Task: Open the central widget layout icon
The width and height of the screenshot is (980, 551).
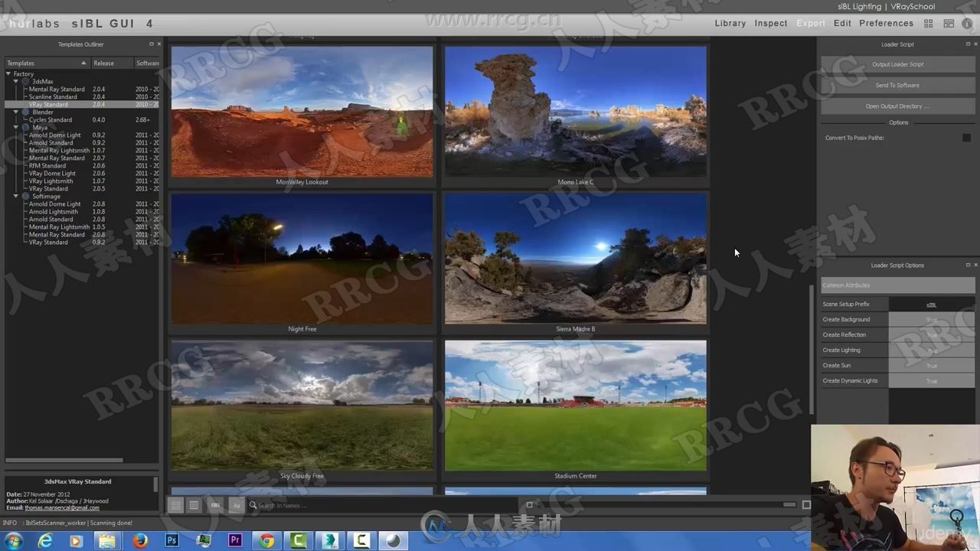Action: 929,24
